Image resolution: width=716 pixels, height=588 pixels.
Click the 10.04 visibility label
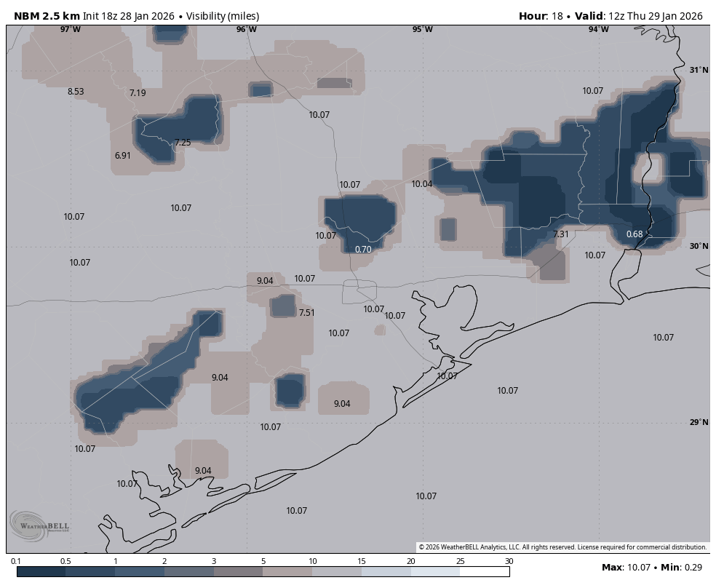422,184
